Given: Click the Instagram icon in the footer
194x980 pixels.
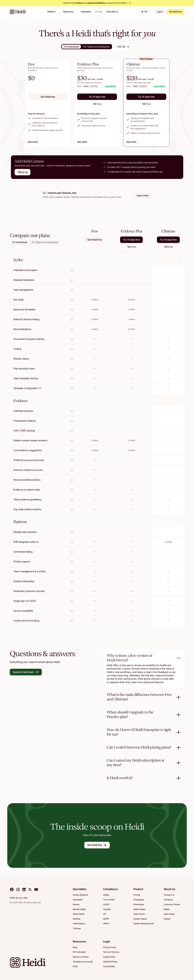Looking at the screenshot, I should pyautogui.click(x=18, y=890).
